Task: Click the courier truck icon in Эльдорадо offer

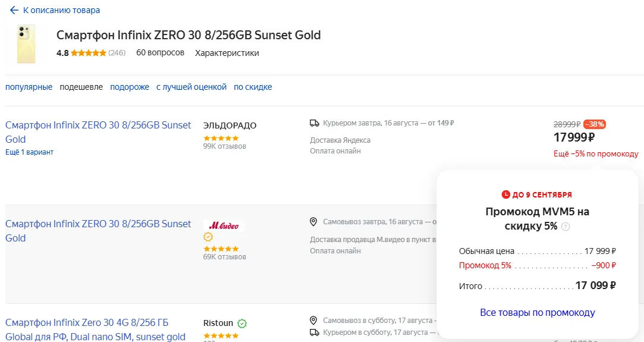Action: point(315,123)
